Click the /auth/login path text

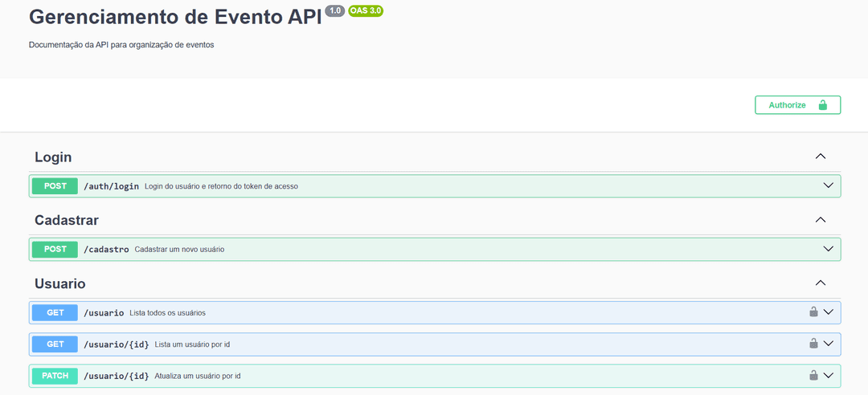click(111, 186)
